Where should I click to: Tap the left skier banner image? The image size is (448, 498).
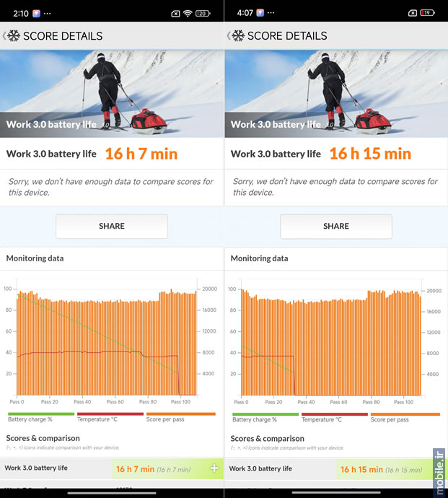[x=112, y=94]
